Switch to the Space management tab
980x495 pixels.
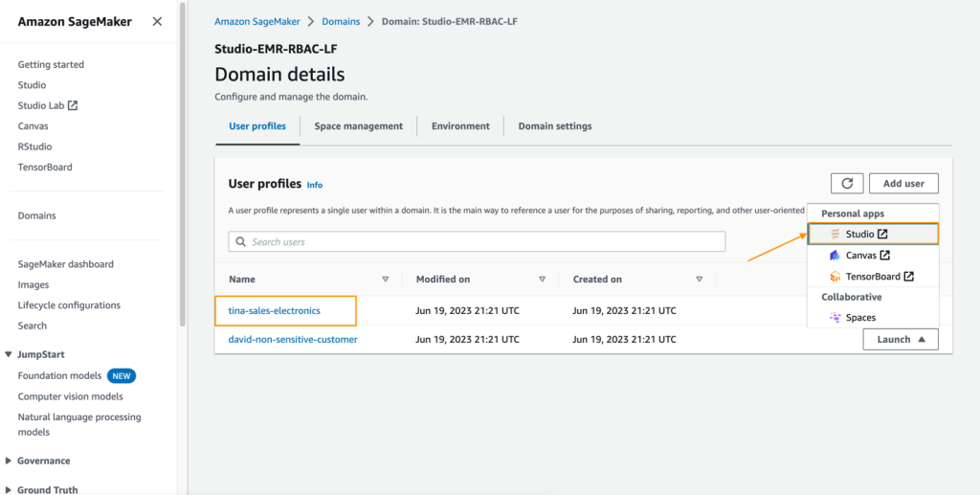pyautogui.click(x=359, y=126)
